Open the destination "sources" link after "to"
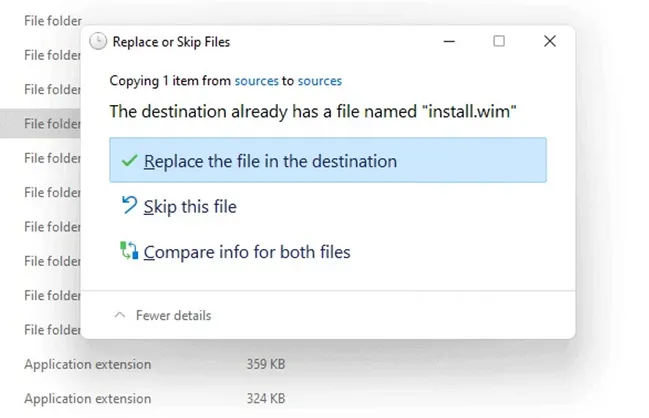Viewport: 649px width, 418px height. (x=319, y=80)
